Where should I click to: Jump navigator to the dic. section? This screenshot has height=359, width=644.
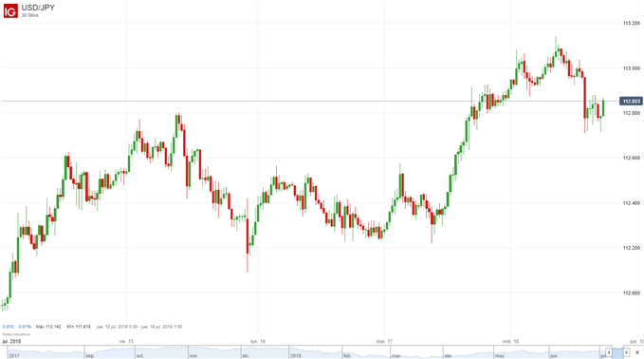coord(246,356)
